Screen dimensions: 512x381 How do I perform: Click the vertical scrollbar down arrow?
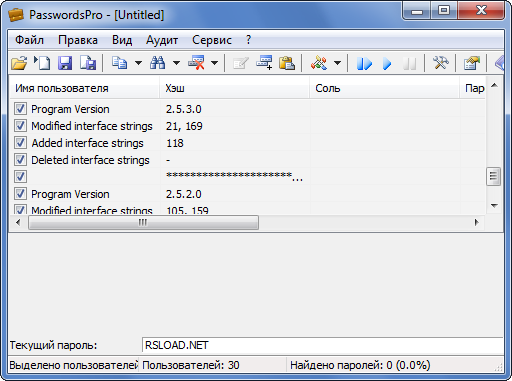494,206
